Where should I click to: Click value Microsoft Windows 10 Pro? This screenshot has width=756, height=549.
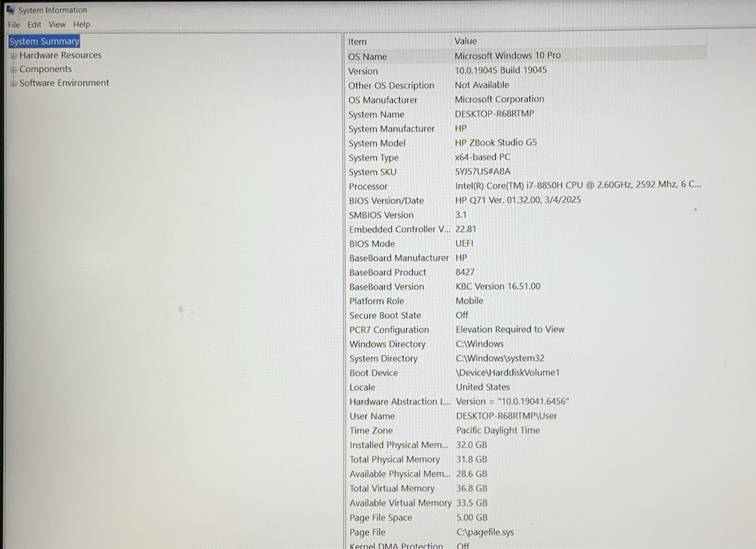point(508,55)
